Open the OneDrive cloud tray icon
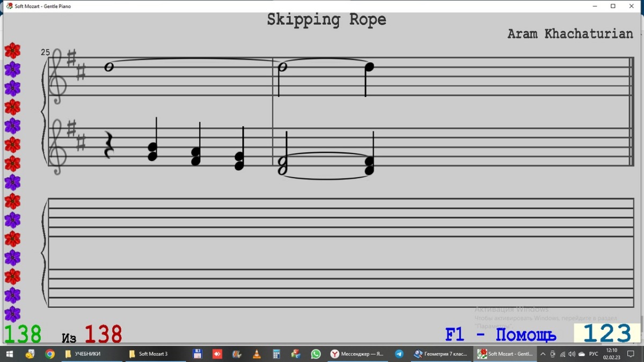644x362 pixels. pos(582,354)
